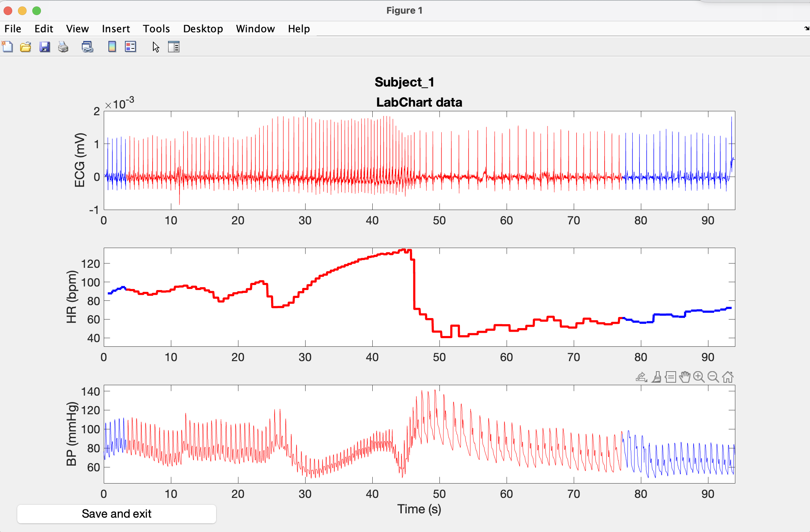This screenshot has width=810, height=532.
Task: Create a new figure from toolbar
Action: coord(8,47)
